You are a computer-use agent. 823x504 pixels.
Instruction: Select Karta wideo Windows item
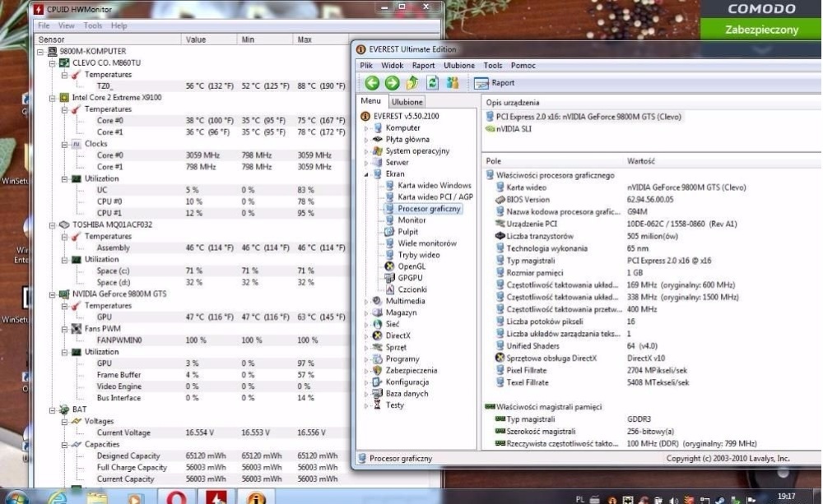coord(434,186)
